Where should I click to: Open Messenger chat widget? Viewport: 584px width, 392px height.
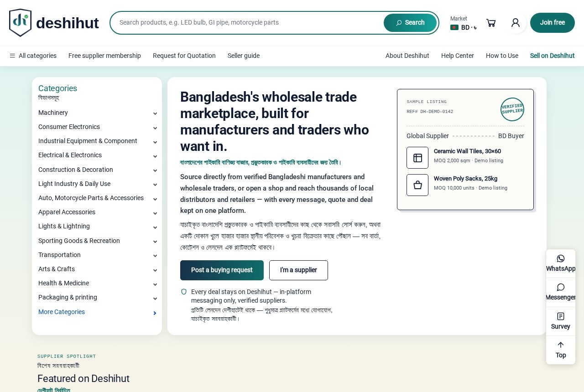561,292
